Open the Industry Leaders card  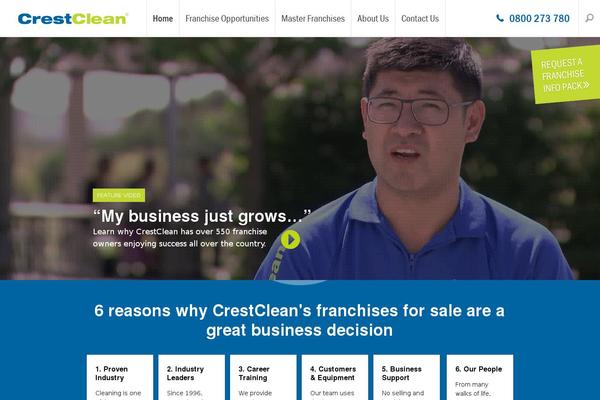pyautogui.click(x=191, y=377)
